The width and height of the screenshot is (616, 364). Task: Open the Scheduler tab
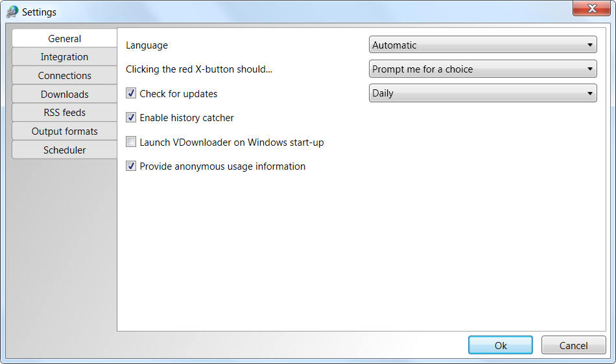(x=64, y=150)
